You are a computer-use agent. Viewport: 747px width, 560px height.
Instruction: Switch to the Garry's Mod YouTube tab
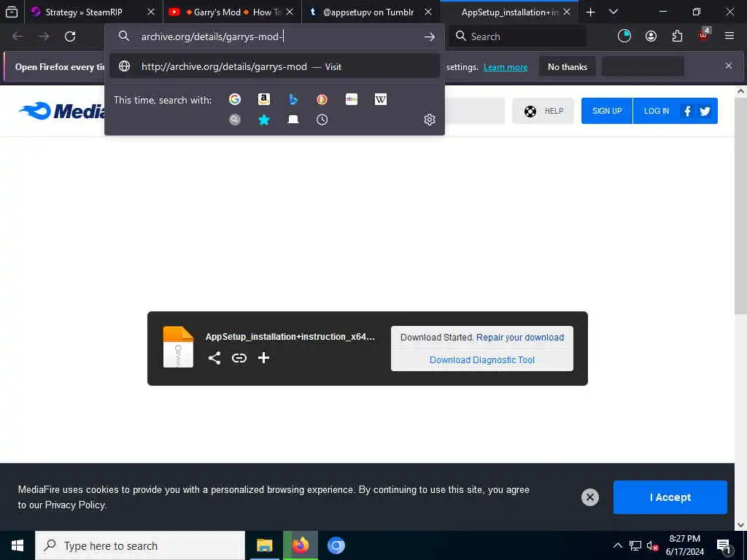[x=233, y=12]
